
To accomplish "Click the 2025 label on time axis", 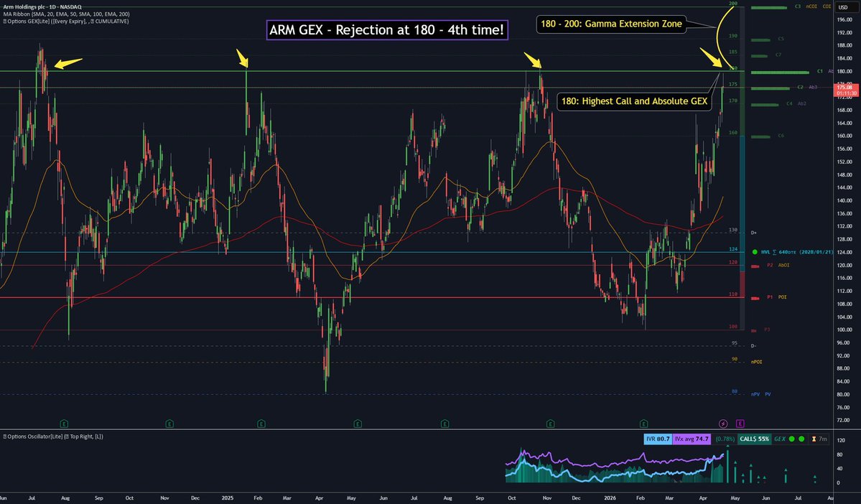I will click(x=228, y=498).
